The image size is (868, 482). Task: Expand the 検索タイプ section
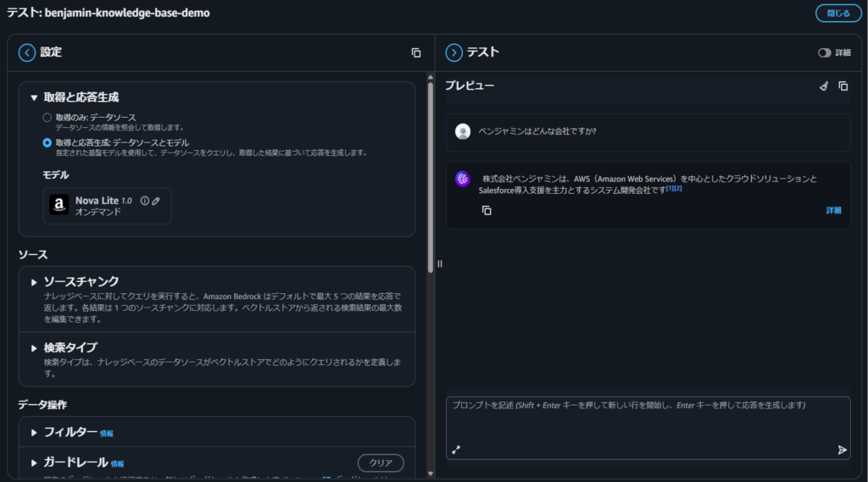(35, 347)
